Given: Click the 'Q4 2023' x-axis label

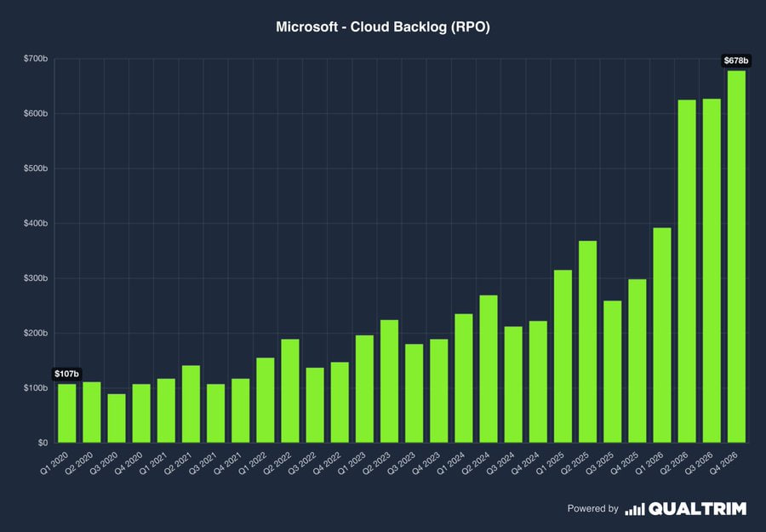Looking at the screenshot, I should pos(427,463).
